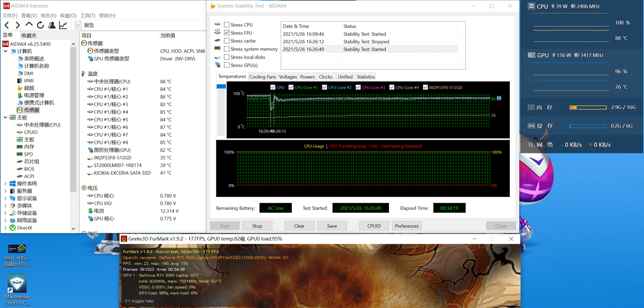Viewport: 644px width, 308px height.
Task: Click the refresh icon in AIDA64 toolbar
Action: (x=40, y=26)
